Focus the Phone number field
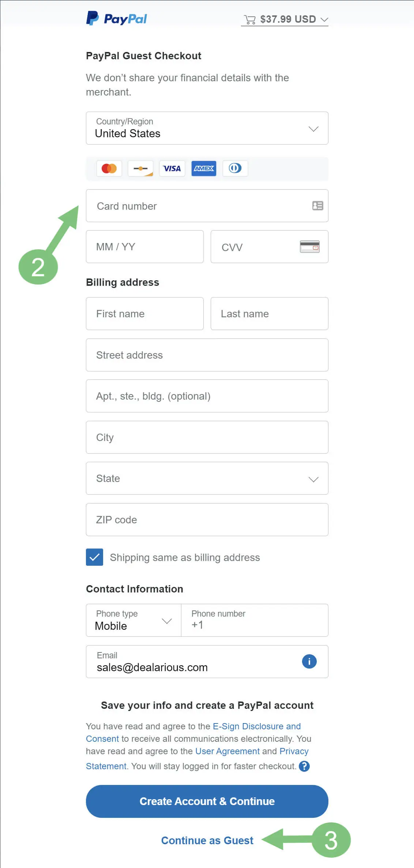 [255, 620]
